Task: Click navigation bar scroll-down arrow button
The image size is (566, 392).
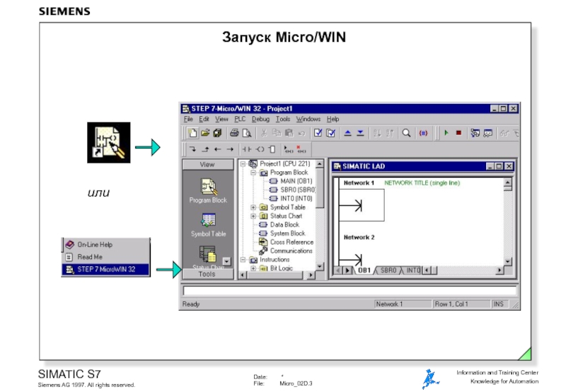Action: (x=226, y=261)
